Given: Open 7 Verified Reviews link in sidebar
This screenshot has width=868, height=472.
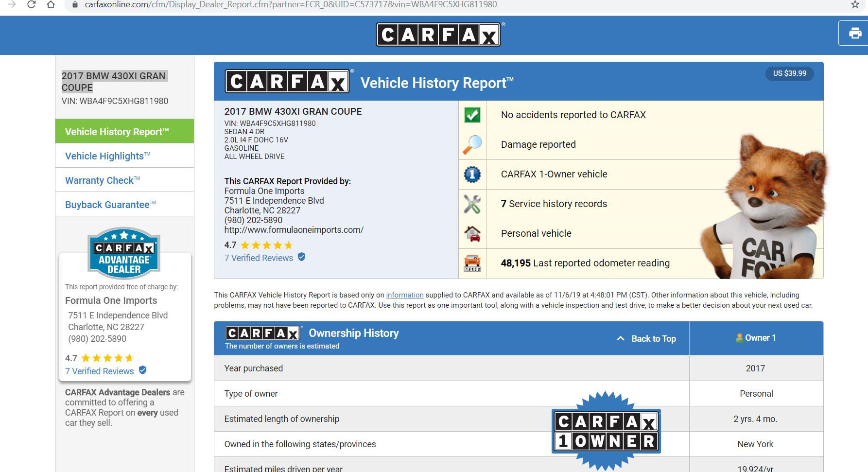Looking at the screenshot, I should 100,371.
